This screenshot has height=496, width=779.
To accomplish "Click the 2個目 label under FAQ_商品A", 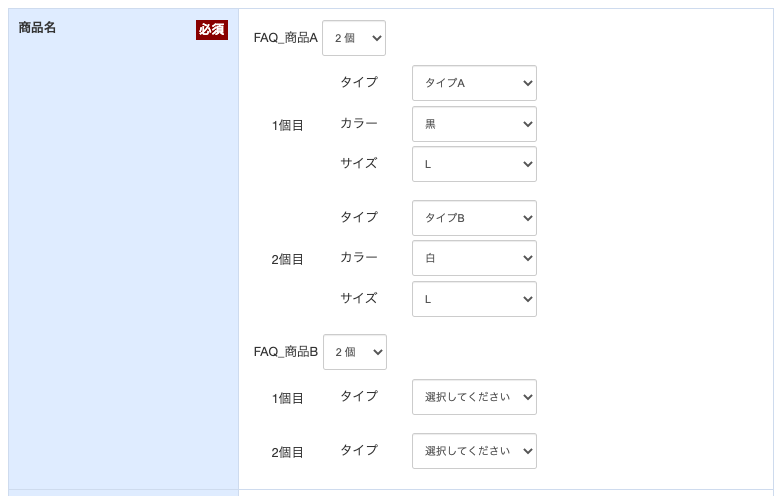I will click(287, 259).
